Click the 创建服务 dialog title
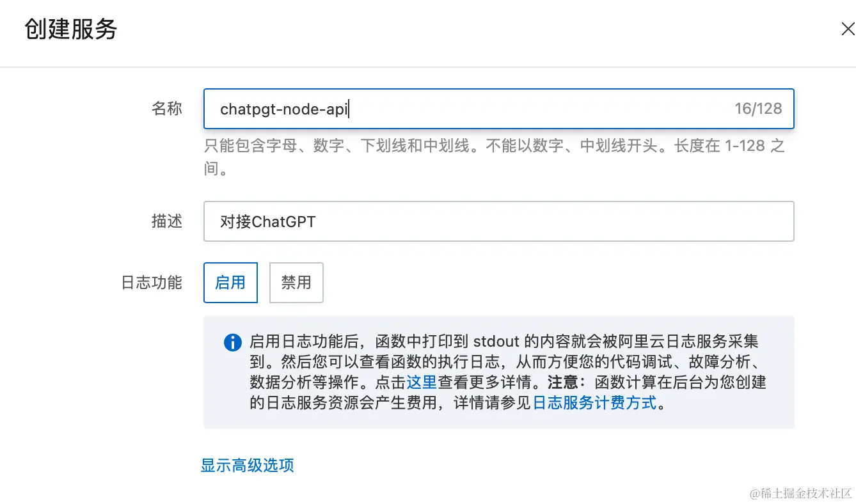The width and height of the screenshot is (856, 504). pyautogui.click(x=68, y=29)
